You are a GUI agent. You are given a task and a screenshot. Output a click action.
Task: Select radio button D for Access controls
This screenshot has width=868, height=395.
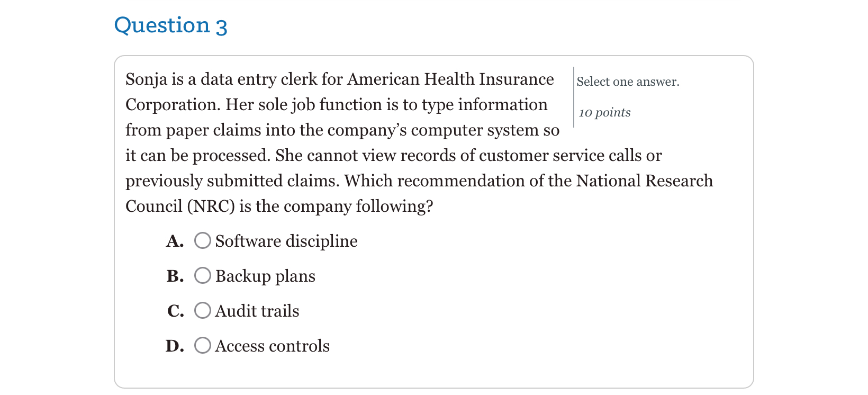[x=202, y=346]
